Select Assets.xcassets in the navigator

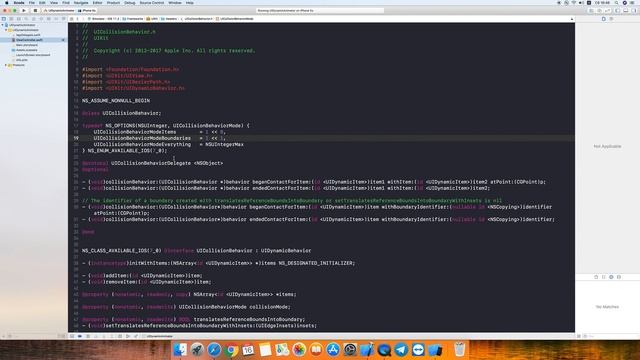(x=27, y=50)
